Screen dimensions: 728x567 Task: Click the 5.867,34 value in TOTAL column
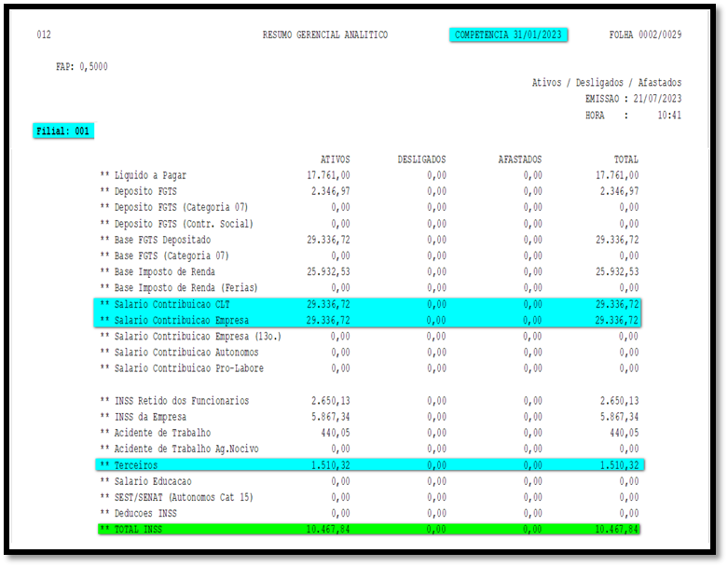point(619,417)
